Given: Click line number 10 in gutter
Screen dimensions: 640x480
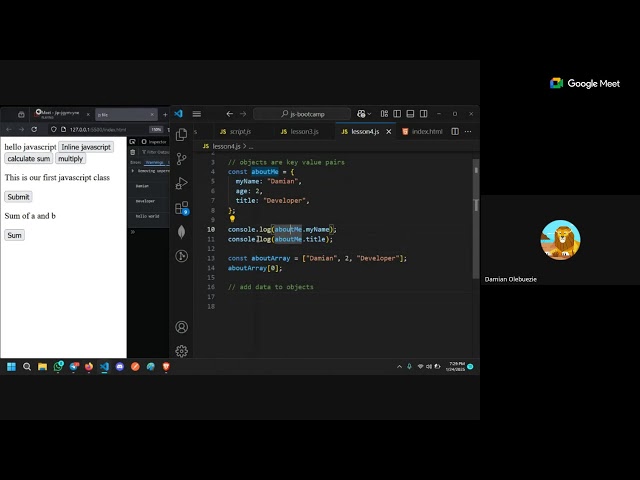Looking at the screenshot, I should [x=211, y=229].
